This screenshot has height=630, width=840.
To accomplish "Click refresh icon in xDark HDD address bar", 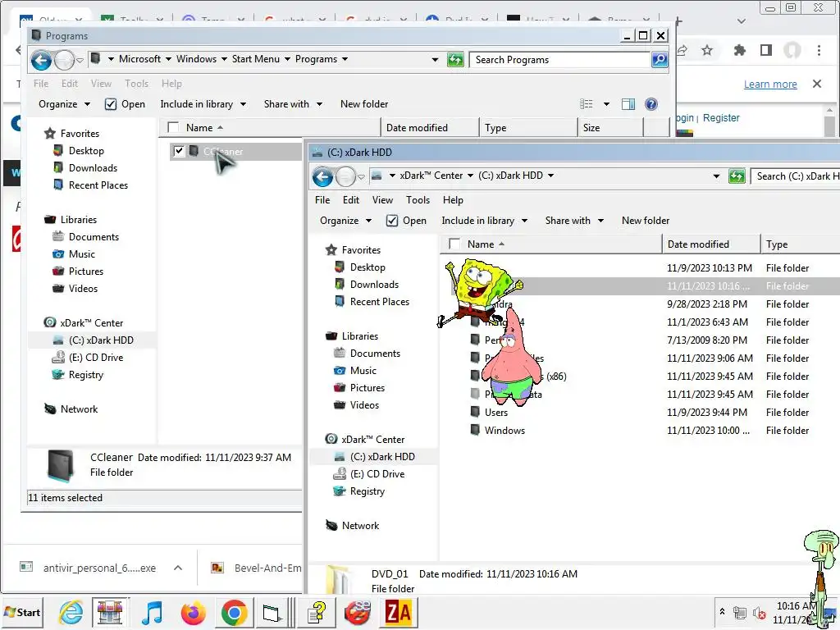I will [x=737, y=176].
